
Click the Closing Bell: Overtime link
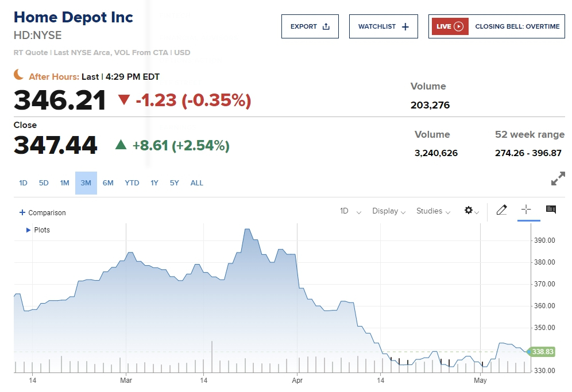tap(517, 26)
